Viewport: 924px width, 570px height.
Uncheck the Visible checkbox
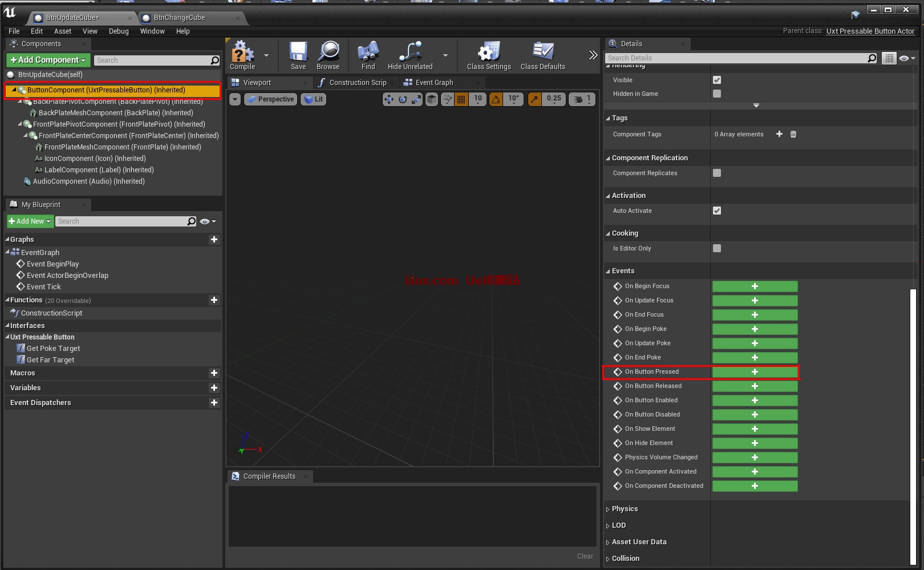point(717,80)
